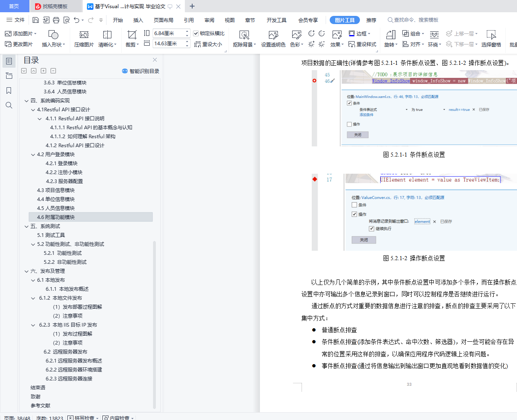Click the command search box
517x420 pixels.
pos(413,20)
